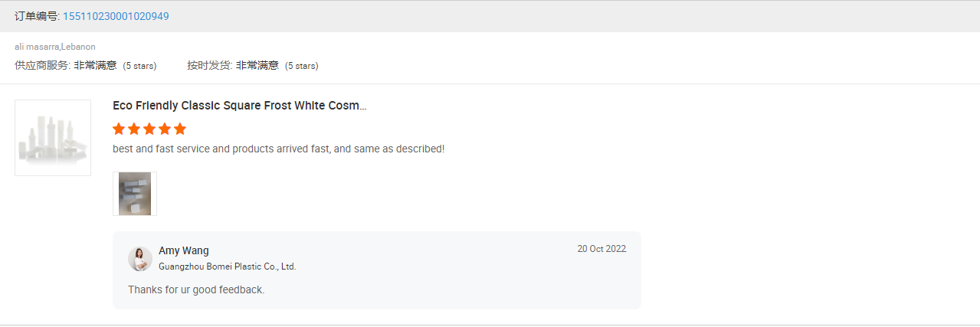Click the product image thumbnail on the left
The width and height of the screenshot is (980, 327).
click(x=53, y=138)
